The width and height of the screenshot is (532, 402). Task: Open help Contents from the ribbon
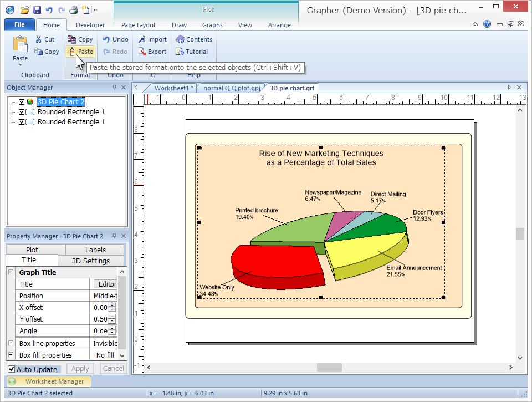[x=180, y=39]
